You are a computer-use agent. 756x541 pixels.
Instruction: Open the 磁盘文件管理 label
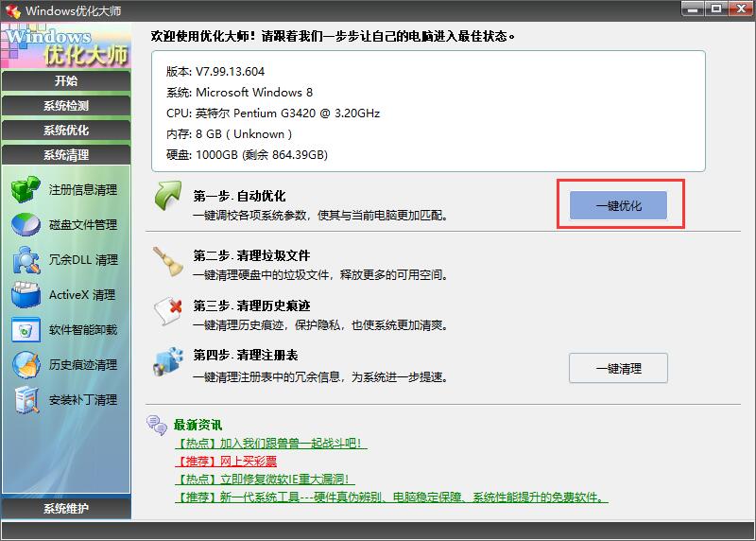tap(83, 225)
